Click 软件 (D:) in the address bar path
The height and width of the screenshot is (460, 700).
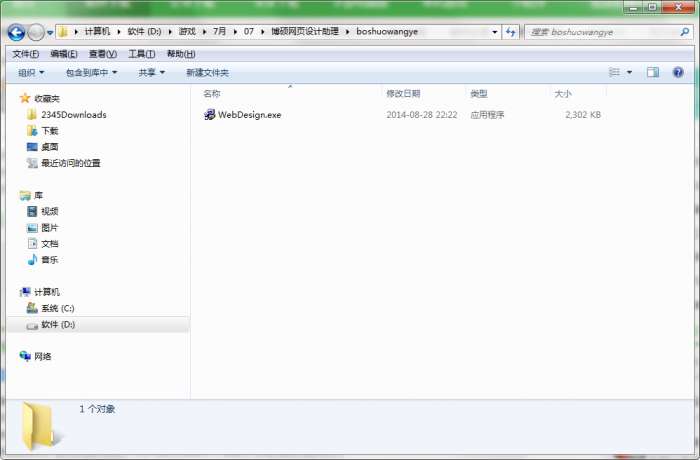click(144, 32)
